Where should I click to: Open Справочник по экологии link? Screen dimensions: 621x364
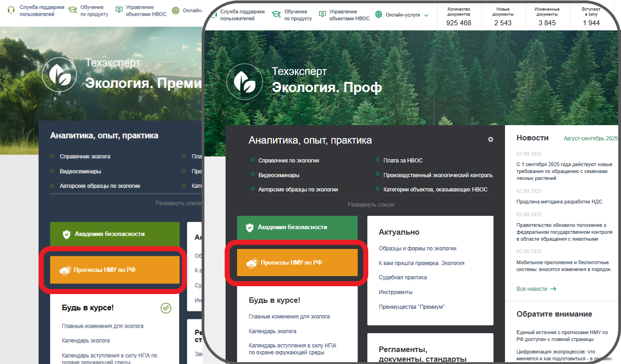coord(289,161)
